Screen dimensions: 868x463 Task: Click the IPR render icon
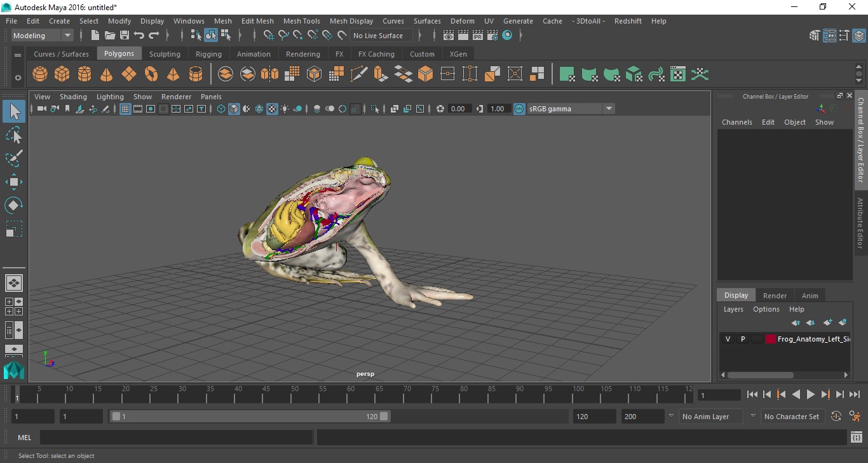[x=478, y=36]
